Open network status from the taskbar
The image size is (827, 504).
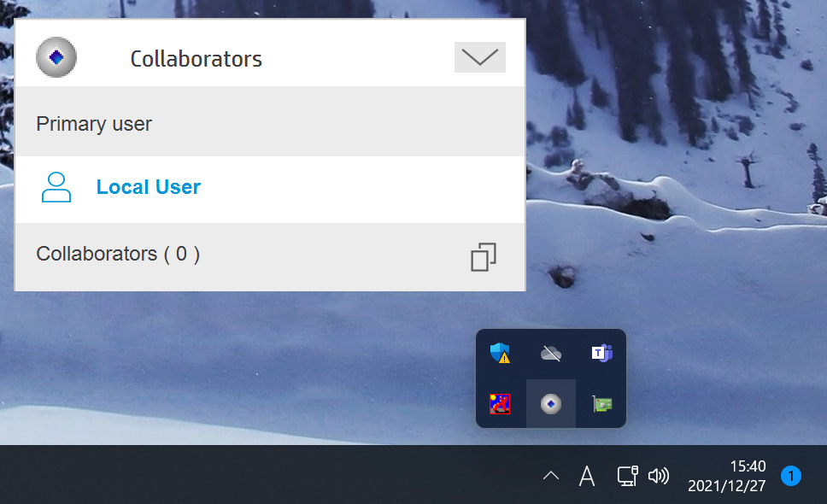point(628,476)
